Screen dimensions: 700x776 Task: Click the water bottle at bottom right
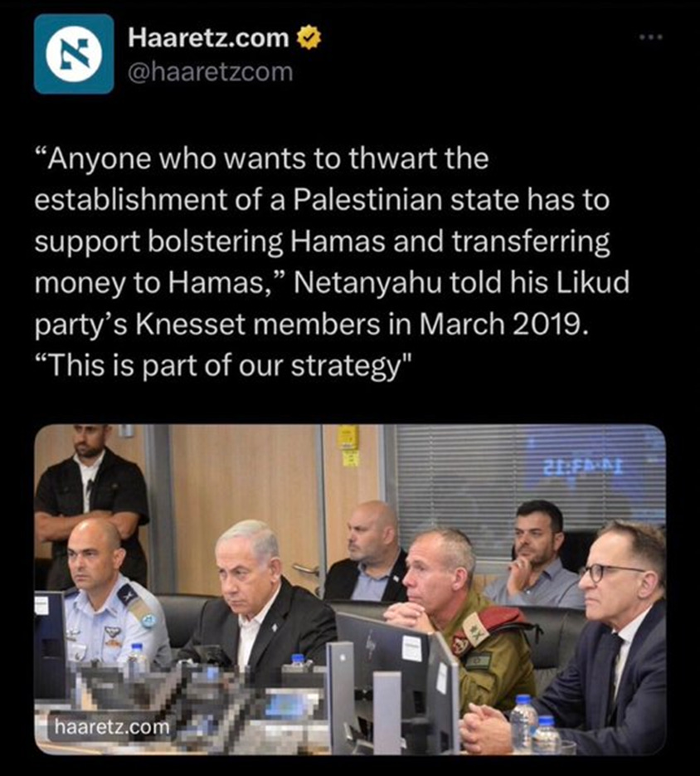[523, 723]
